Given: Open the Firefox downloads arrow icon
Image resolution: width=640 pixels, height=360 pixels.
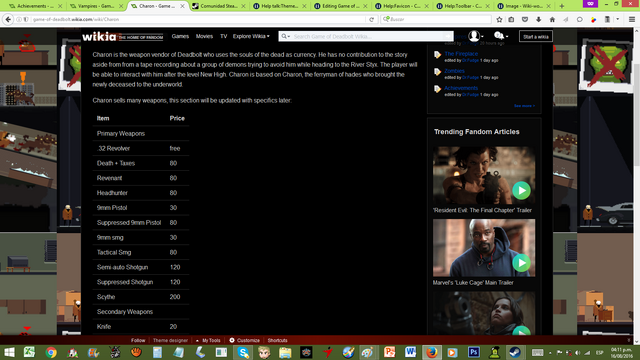Looking at the screenshot, I should (x=538, y=19).
